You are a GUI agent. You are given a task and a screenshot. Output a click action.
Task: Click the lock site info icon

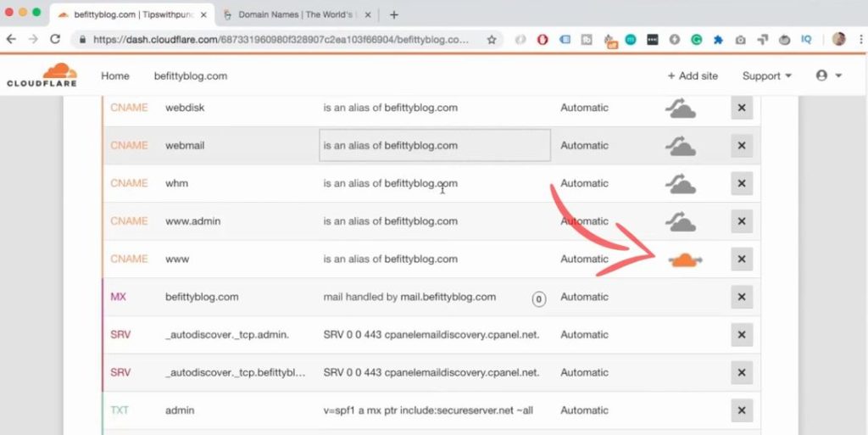click(x=83, y=40)
